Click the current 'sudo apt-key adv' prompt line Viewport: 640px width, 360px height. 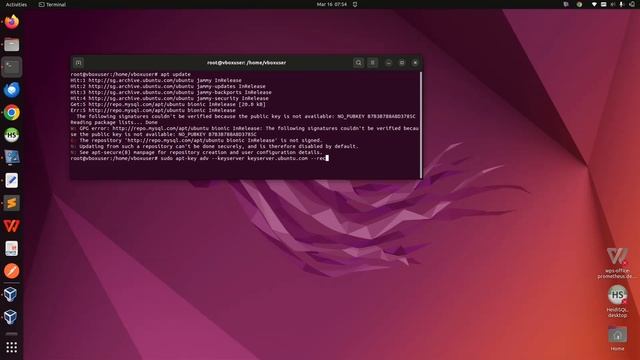coord(199,158)
